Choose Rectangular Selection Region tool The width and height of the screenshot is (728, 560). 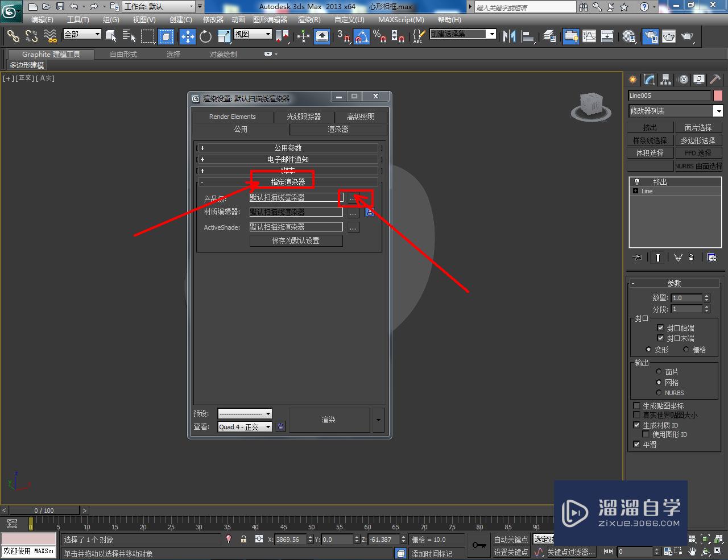tap(147, 36)
